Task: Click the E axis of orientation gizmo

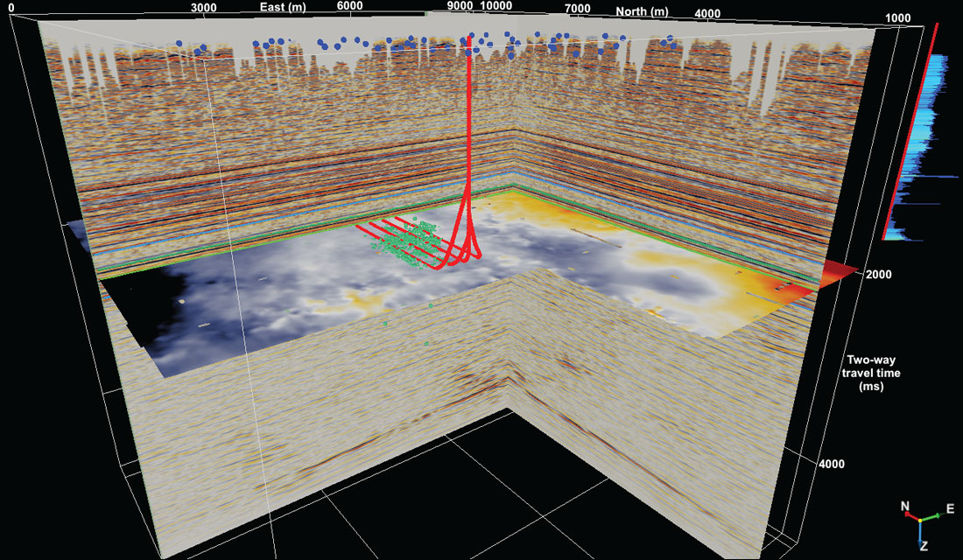Action: click(950, 508)
